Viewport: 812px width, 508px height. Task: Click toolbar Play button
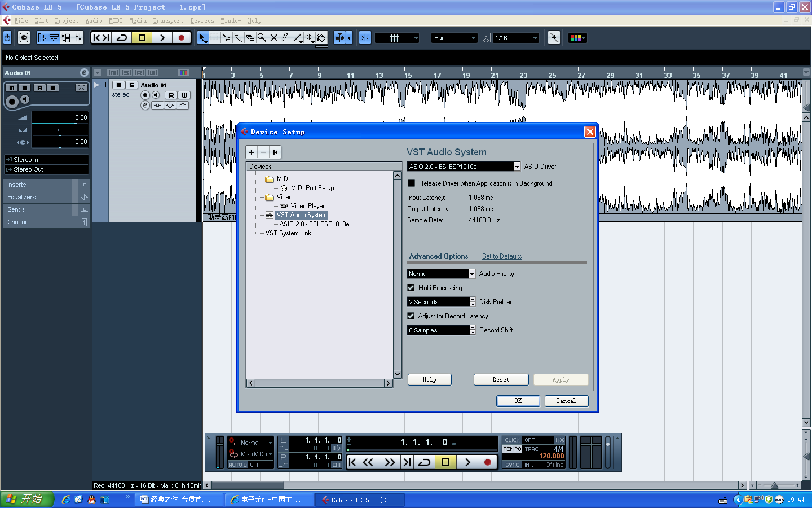point(162,38)
